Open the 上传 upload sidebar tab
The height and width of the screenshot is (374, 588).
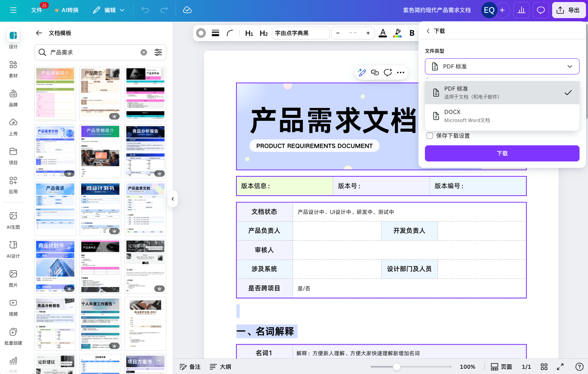click(13, 127)
